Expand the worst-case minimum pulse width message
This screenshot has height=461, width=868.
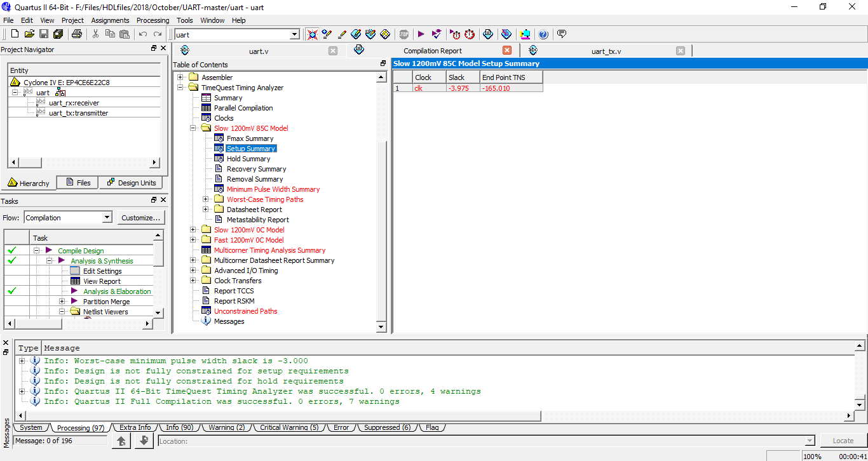[x=22, y=361]
